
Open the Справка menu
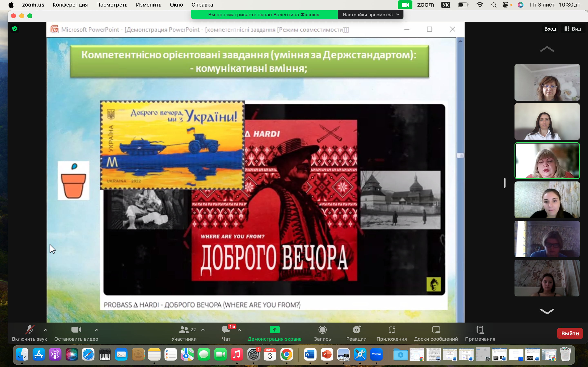click(202, 5)
